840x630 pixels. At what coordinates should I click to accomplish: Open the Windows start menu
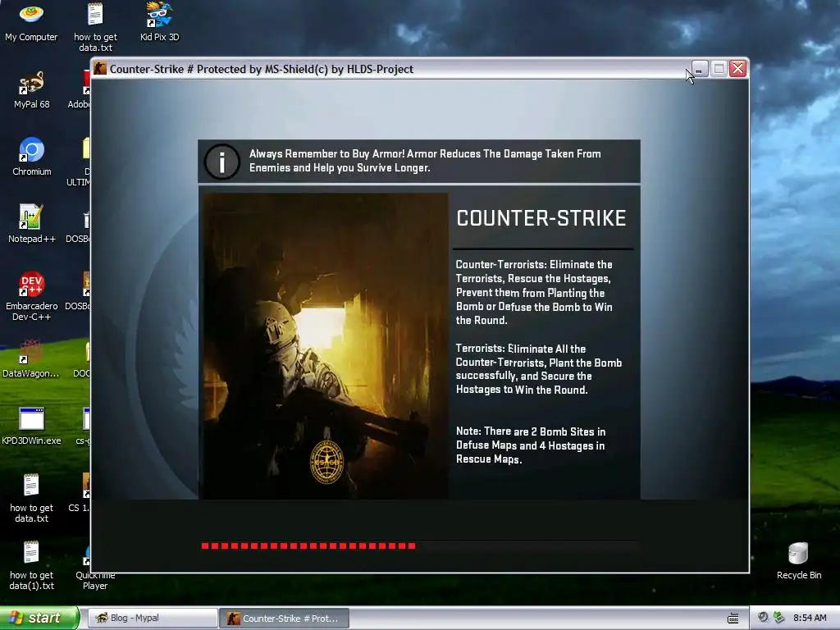pyautogui.click(x=39, y=618)
